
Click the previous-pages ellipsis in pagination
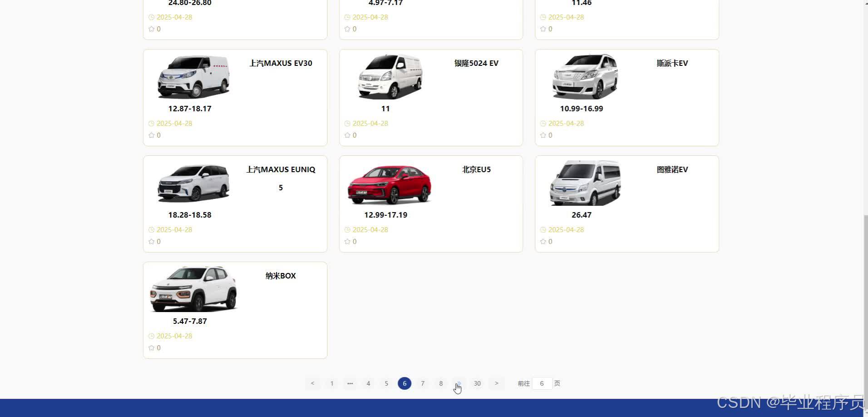click(x=350, y=383)
